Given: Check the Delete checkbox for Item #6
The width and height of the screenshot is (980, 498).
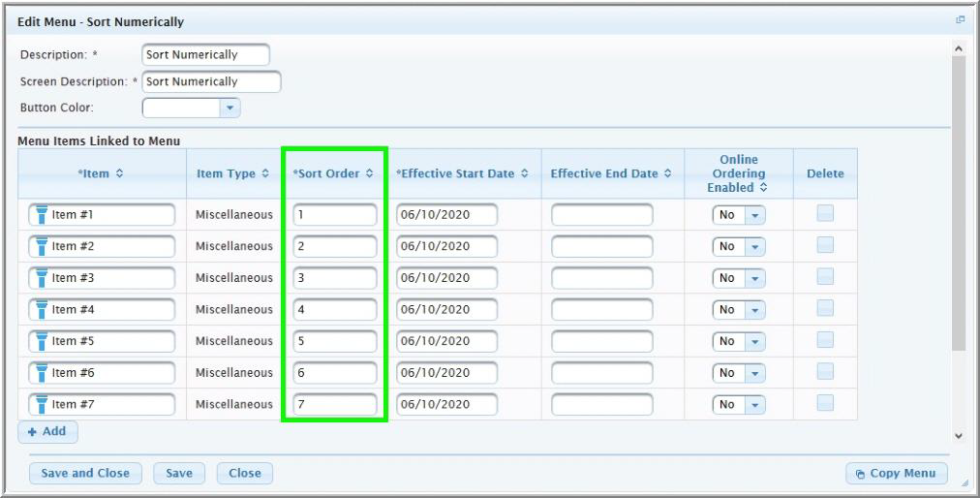Looking at the screenshot, I should pos(825,371).
